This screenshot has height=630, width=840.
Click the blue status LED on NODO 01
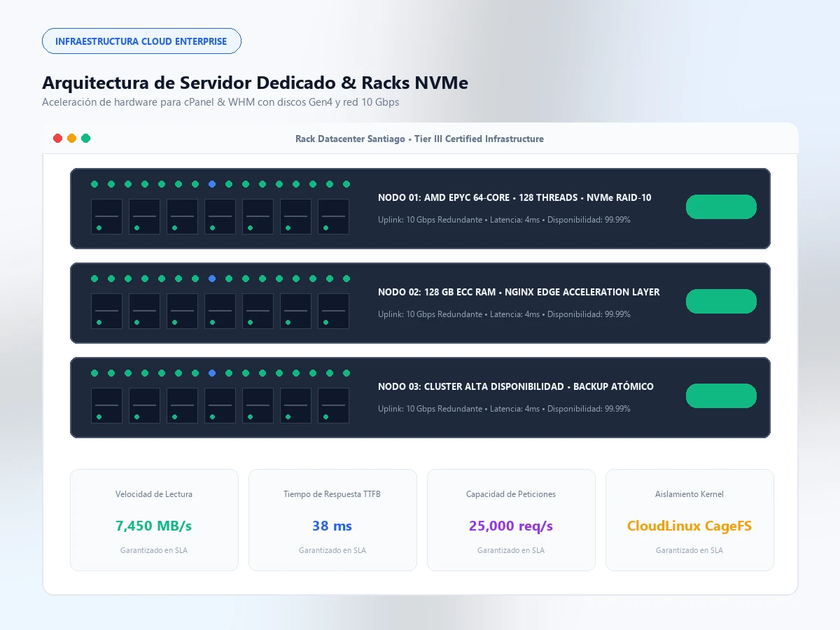click(x=212, y=184)
